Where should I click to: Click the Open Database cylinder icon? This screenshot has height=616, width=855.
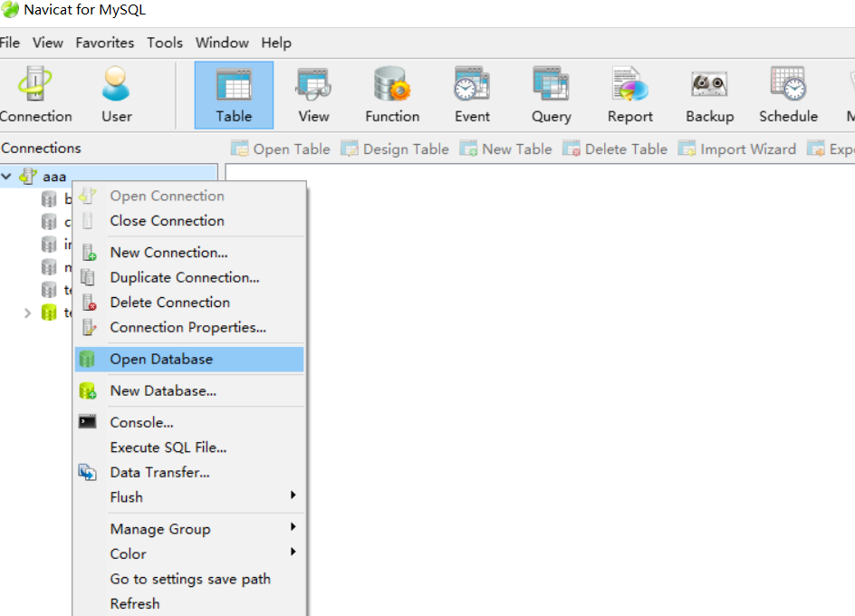(87, 359)
